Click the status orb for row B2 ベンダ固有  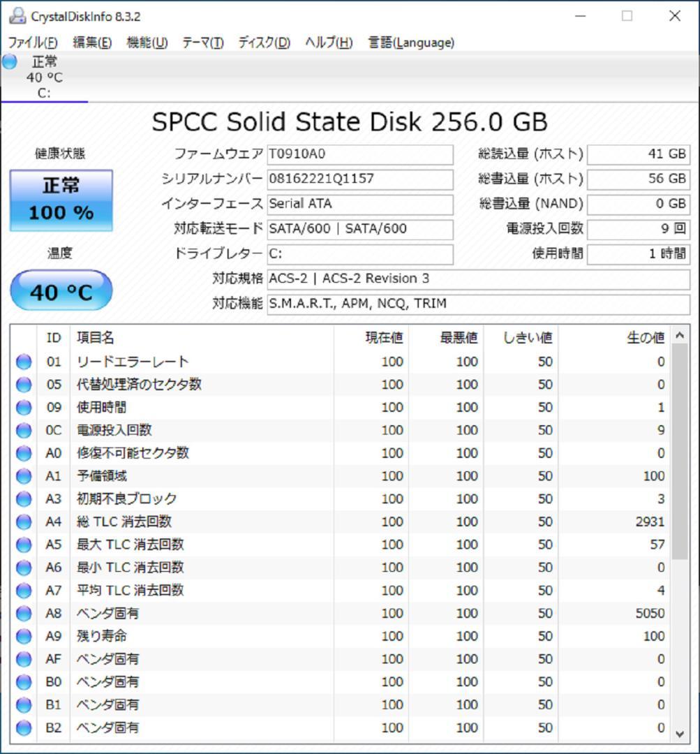coord(24,727)
